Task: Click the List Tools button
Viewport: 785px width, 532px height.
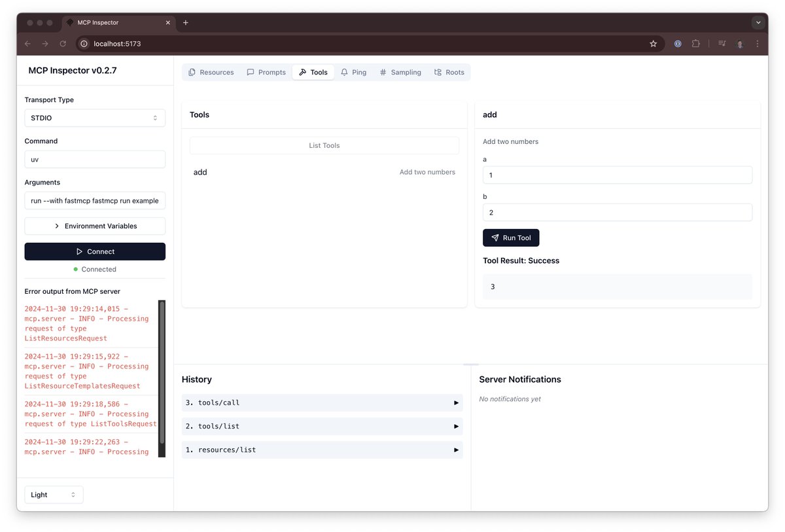Action: pyautogui.click(x=324, y=145)
